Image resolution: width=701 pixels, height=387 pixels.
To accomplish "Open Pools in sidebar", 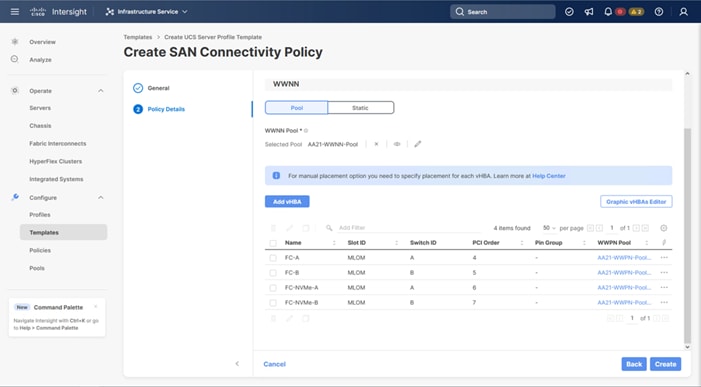I will tap(37, 268).
